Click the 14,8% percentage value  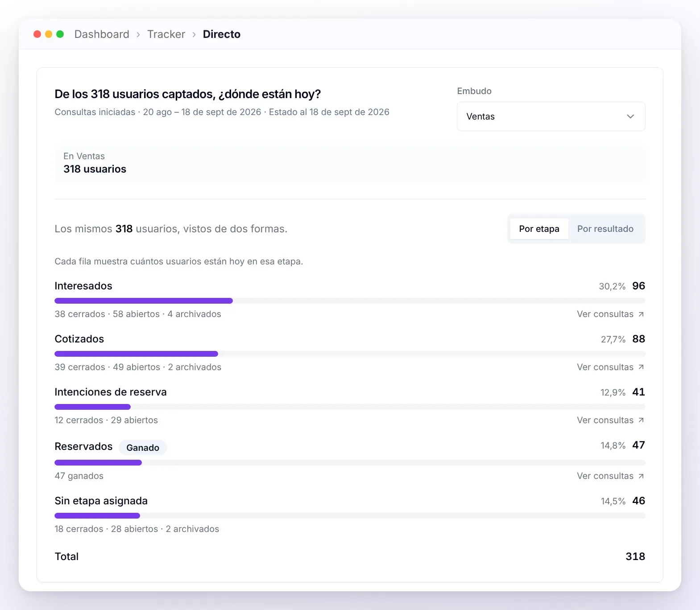pyautogui.click(x=613, y=446)
